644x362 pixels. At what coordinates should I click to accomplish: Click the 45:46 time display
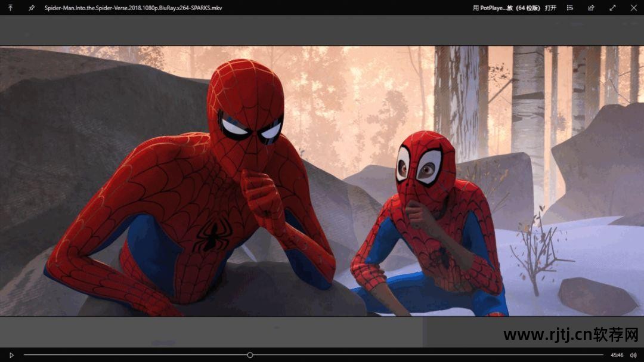[x=617, y=355]
